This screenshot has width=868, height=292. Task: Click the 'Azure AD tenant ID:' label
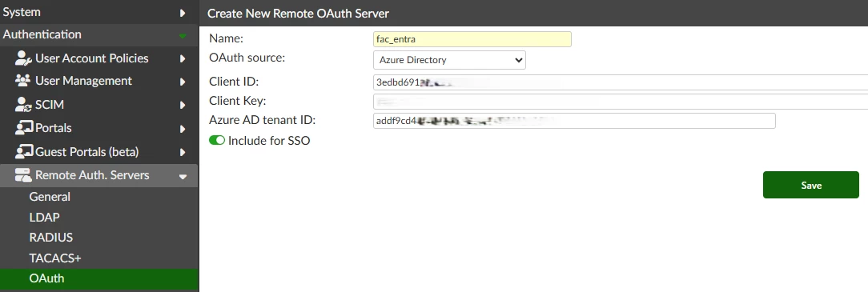click(x=262, y=119)
